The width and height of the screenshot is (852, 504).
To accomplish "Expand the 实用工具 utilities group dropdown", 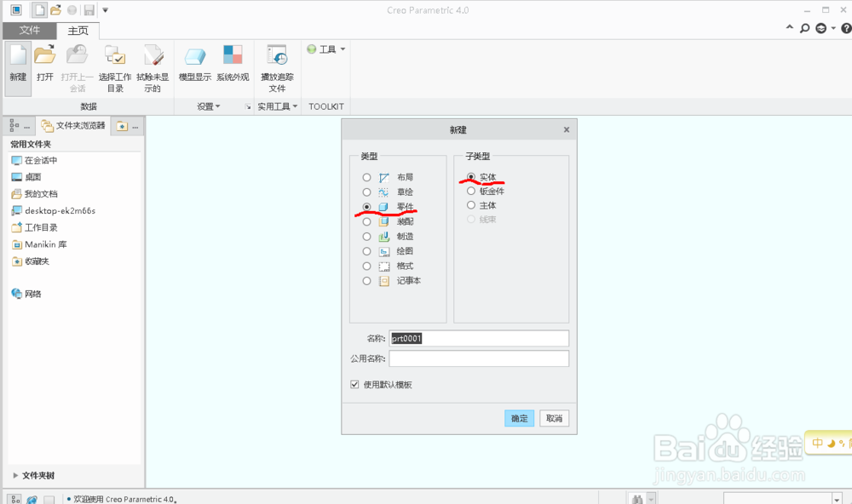I will (278, 106).
